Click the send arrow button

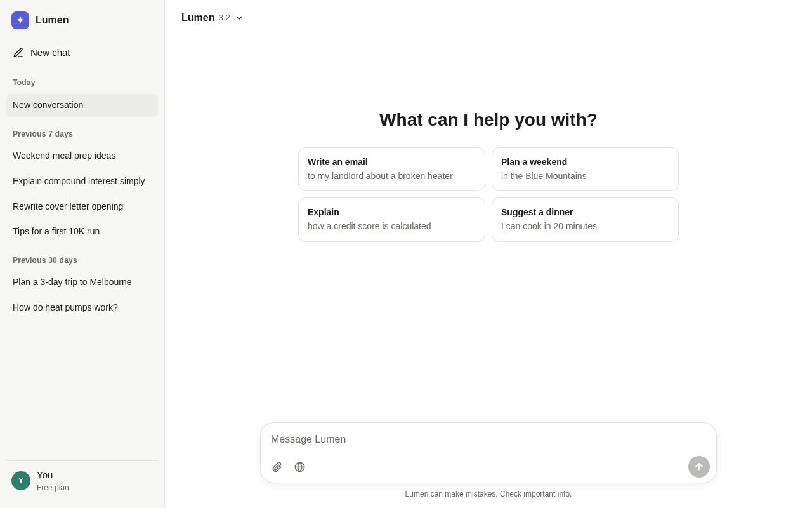(699, 467)
